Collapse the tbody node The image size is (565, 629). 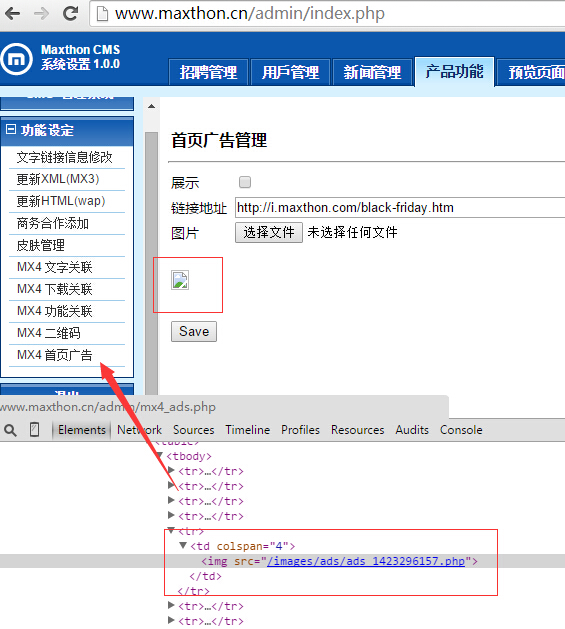(160, 455)
